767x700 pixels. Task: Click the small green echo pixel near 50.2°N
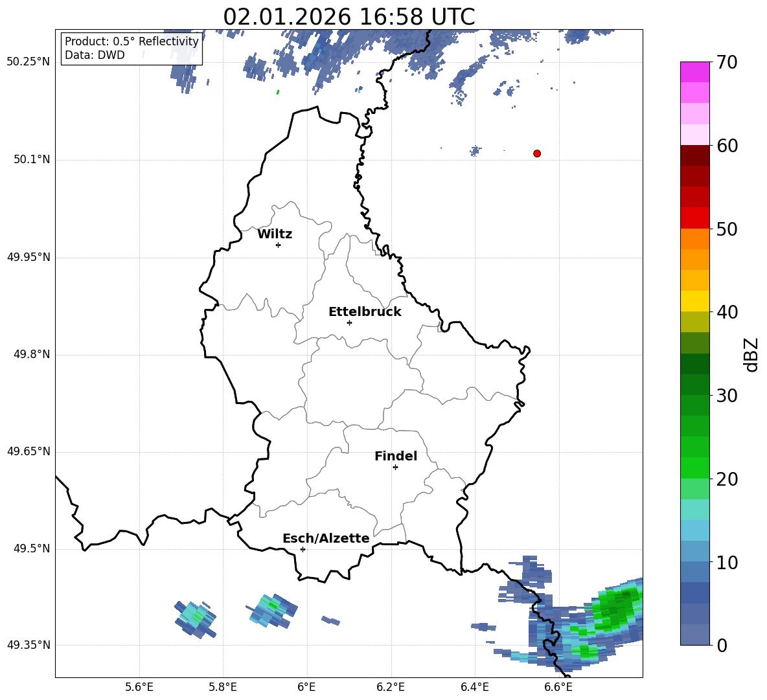coord(278,92)
